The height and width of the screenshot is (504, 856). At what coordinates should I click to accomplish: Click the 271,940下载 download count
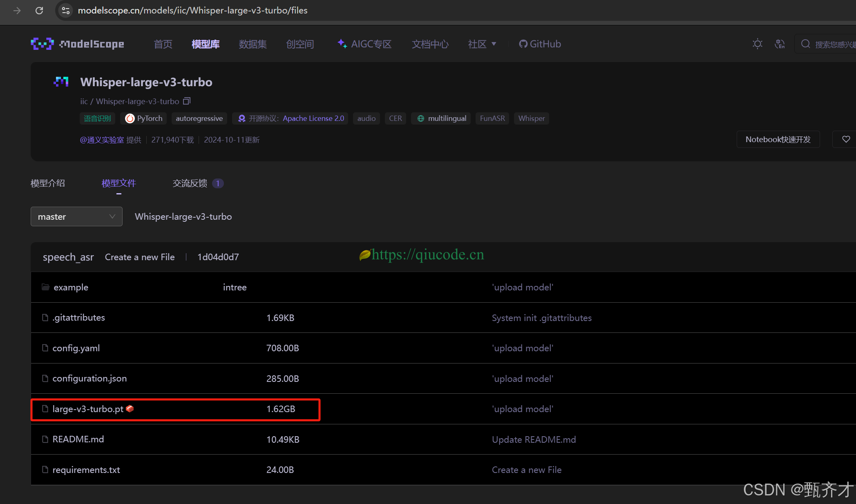click(x=172, y=140)
